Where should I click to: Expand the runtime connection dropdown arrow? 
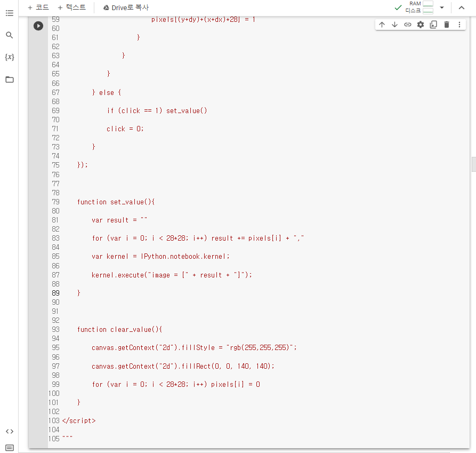click(x=442, y=7)
